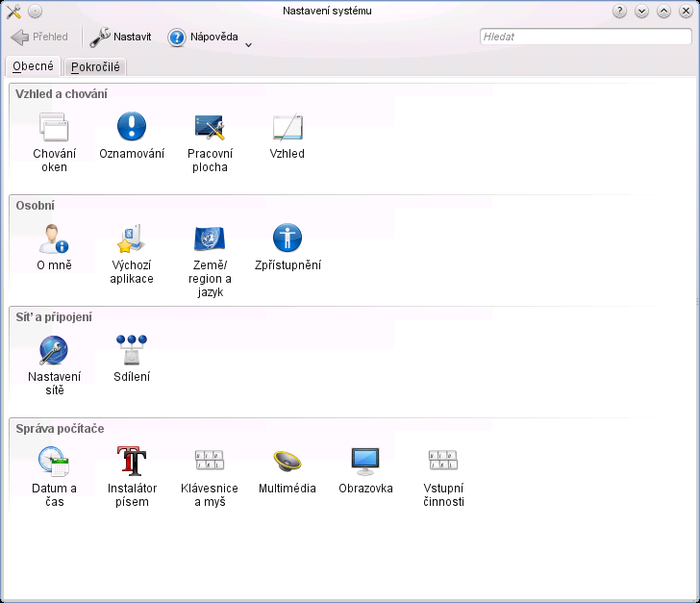Image resolution: width=700 pixels, height=603 pixels.
Task: Open Země/region a jazyk settings
Action: [210, 262]
